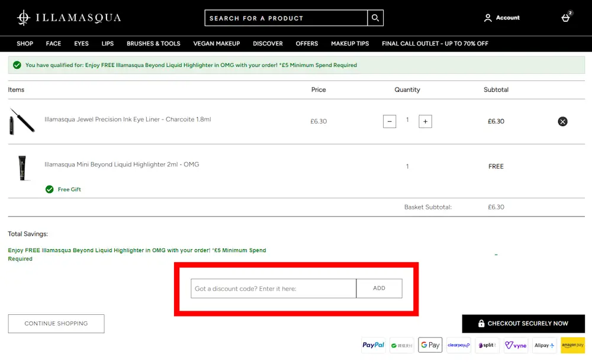Open the EYES menu

81,43
